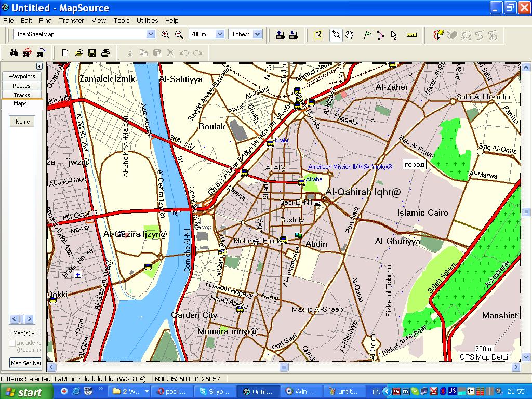Click the map's horizontal scrollbar thumb

pos(284,367)
